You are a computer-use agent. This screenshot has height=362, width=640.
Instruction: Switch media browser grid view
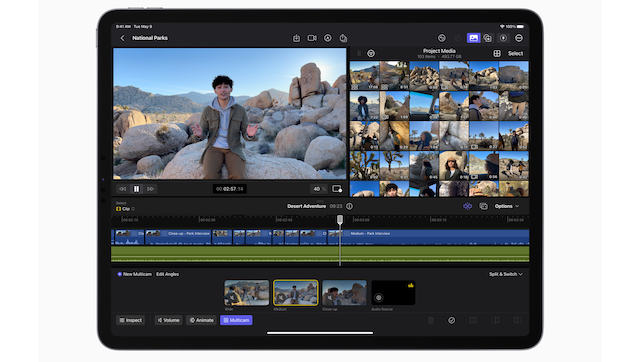click(x=497, y=53)
